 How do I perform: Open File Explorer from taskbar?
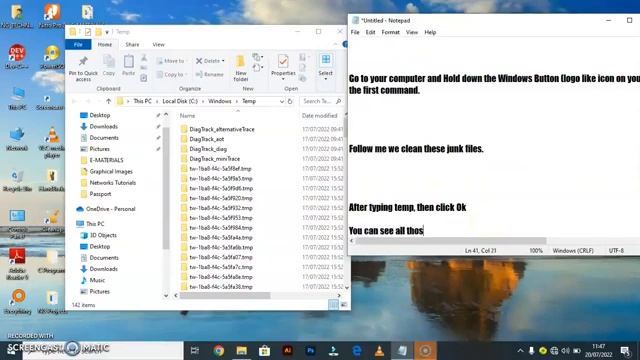pos(242,350)
